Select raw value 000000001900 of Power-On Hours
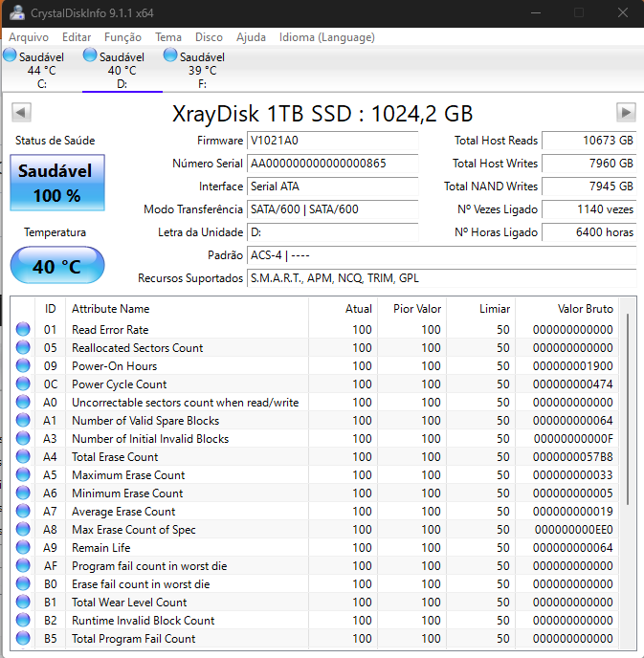644x658 pixels. (572, 366)
